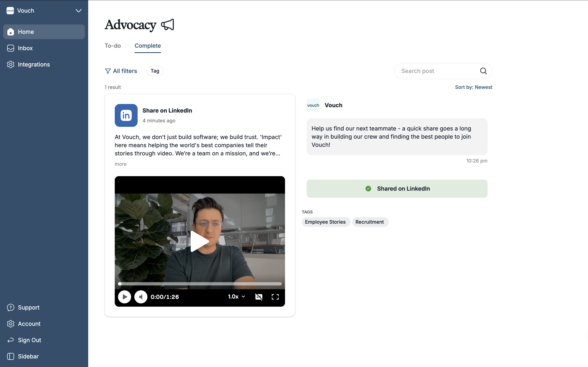Change the Sort by: Newest order
588x367 pixels.
473,87
